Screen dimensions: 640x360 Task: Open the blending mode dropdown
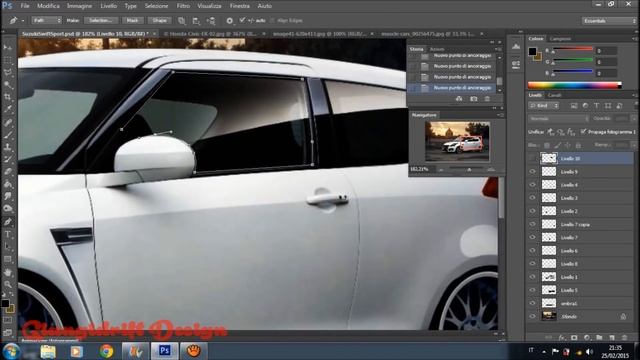pyautogui.click(x=559, y=119)
